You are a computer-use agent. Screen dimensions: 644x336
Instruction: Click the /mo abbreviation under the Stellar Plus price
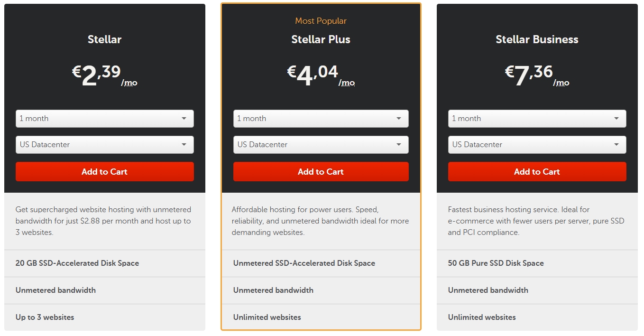point(347,83)
